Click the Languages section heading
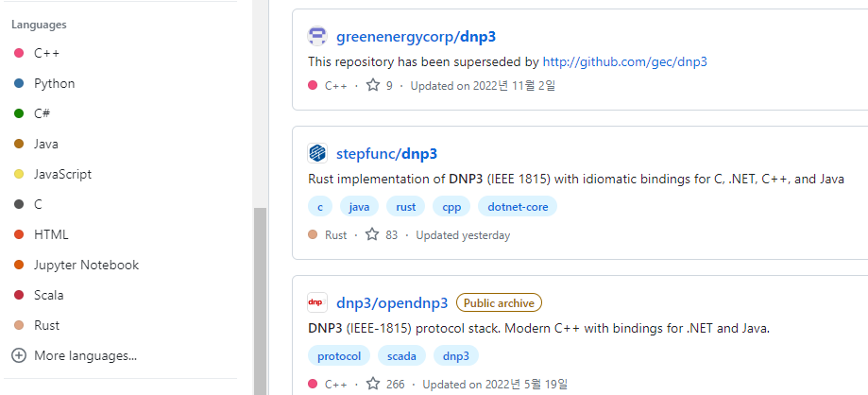Viewport: 868px width, 395px height. point(39,25)
